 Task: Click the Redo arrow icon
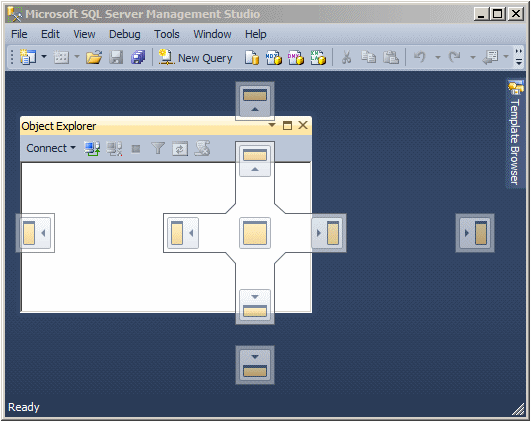(x=454, y=57)
